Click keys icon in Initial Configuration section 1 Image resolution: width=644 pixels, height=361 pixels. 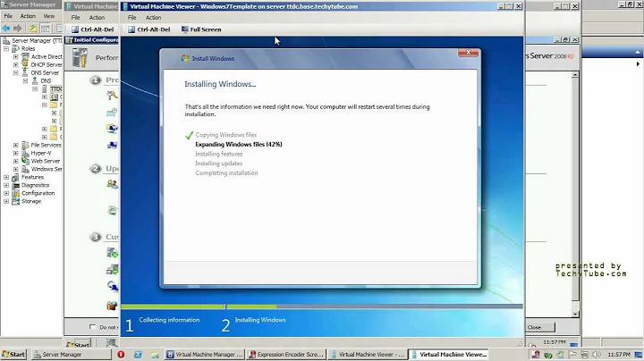tap(112, 96)
